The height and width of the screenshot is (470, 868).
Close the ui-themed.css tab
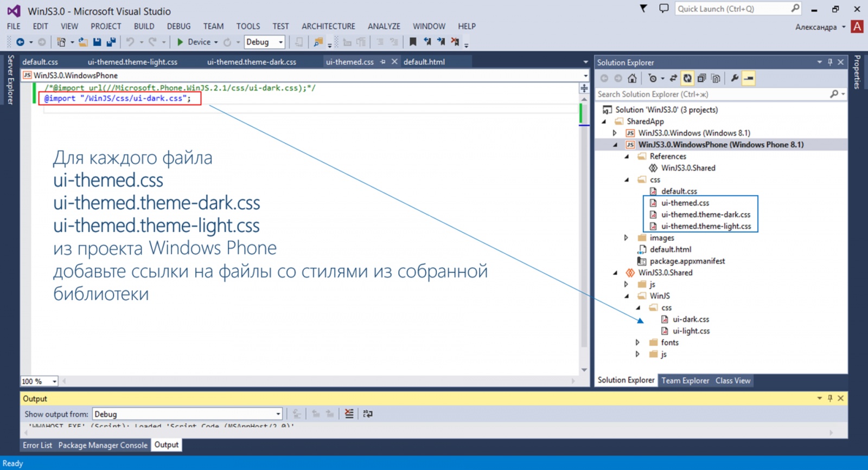[x=394, y=62]
